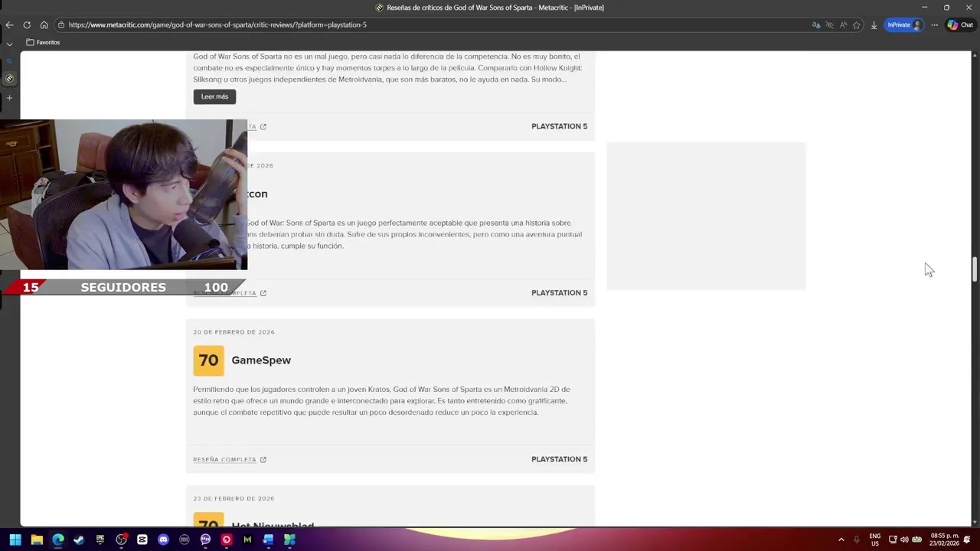Image resolution: width=980 pixels, height=551 pixels.
Task: Go back with browser back arrow
Action: (9, 24)
